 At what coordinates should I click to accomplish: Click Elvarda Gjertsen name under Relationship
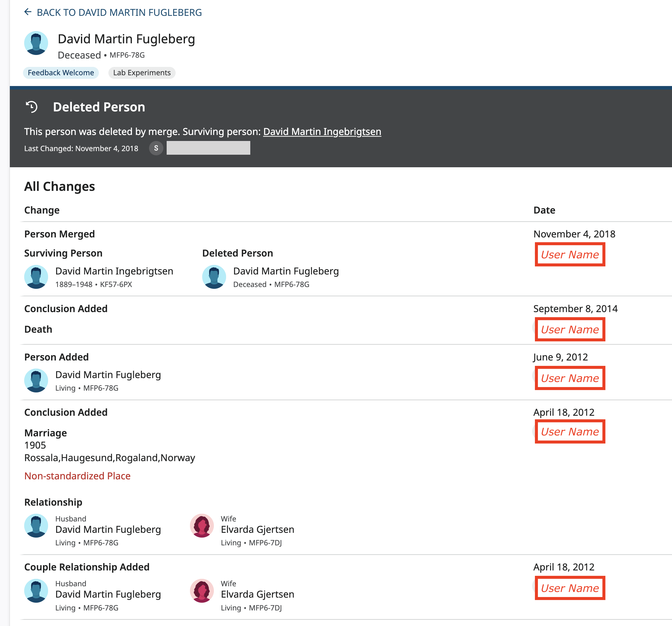[x=257, y=529]
